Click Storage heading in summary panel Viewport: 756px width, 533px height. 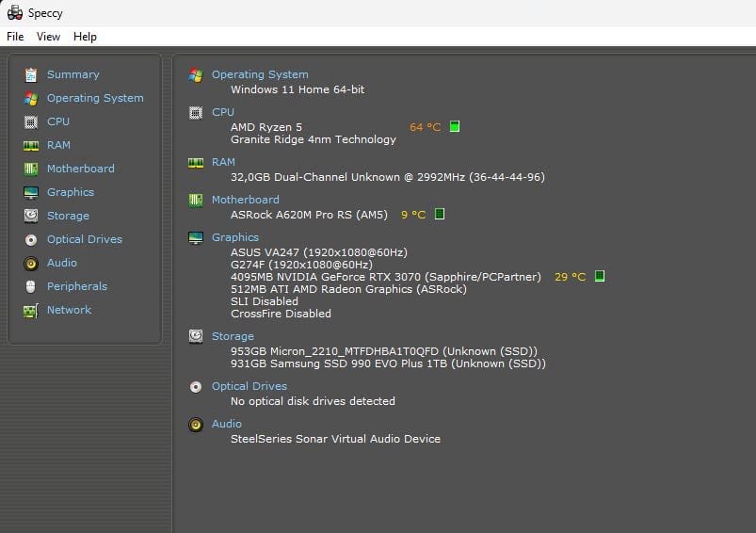click(x=233, y=336)
